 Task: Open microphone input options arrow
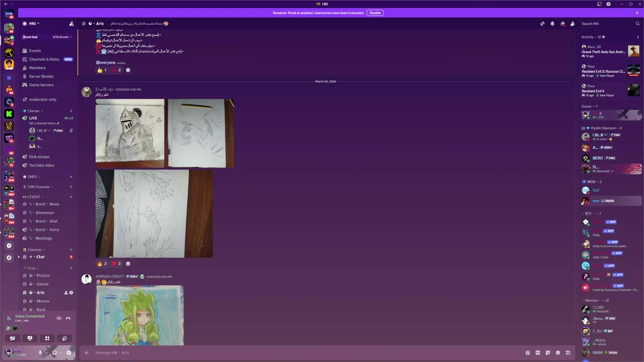(46, 352)
